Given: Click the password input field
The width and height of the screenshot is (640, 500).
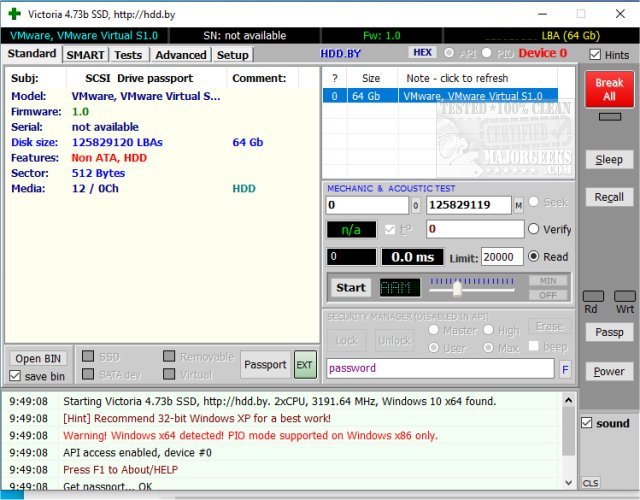Looking at the screenshot, I should click(440, 369).
